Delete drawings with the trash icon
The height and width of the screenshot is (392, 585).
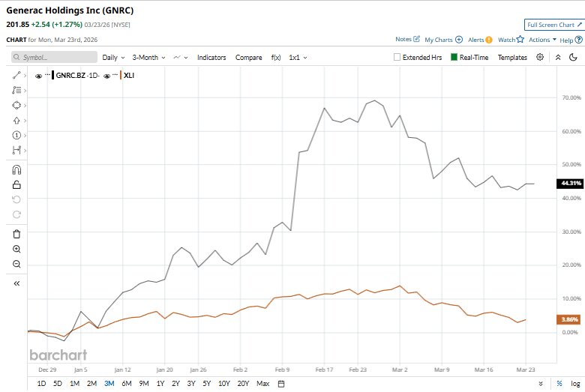click(x=16, y=235)
